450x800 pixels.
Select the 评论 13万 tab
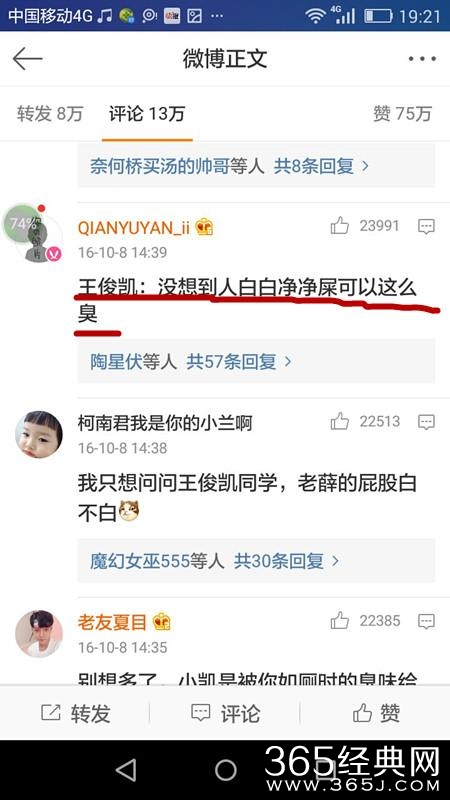point(147,113)
